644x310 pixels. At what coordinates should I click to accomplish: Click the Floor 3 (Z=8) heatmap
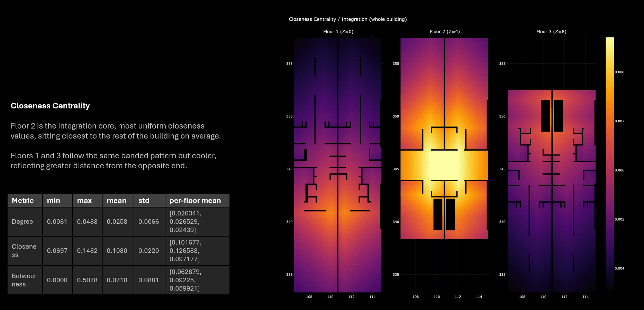552,191
